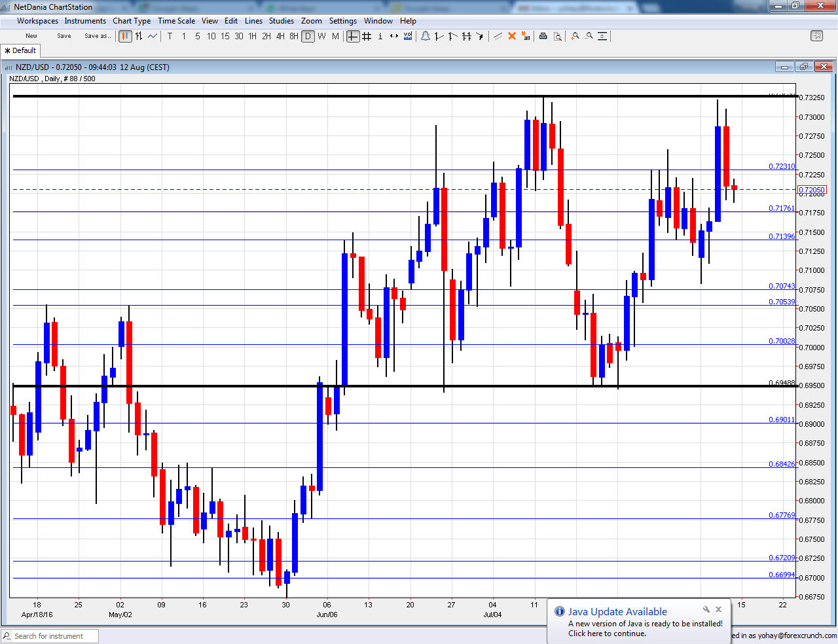Click the Save as button
838x644 pixels.
pos(98,36)
